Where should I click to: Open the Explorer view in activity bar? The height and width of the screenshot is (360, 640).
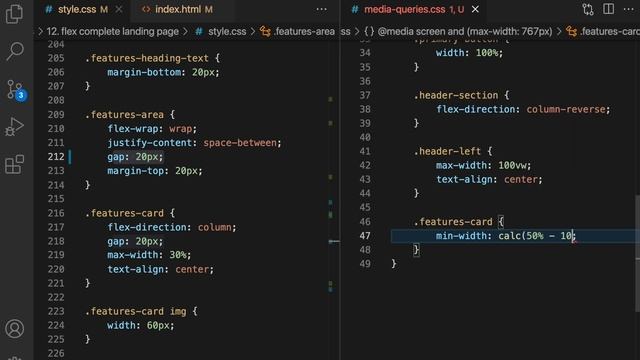coord(15,14)
